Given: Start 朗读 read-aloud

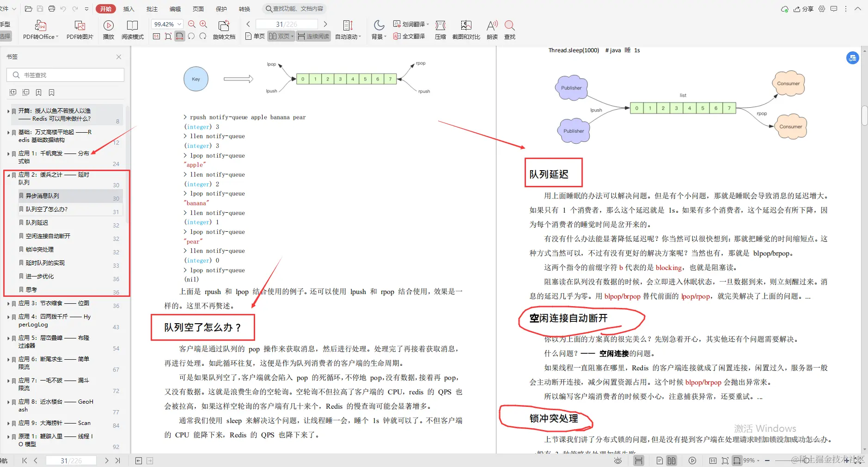Looking at the screenshot, I should coord(490,29).
